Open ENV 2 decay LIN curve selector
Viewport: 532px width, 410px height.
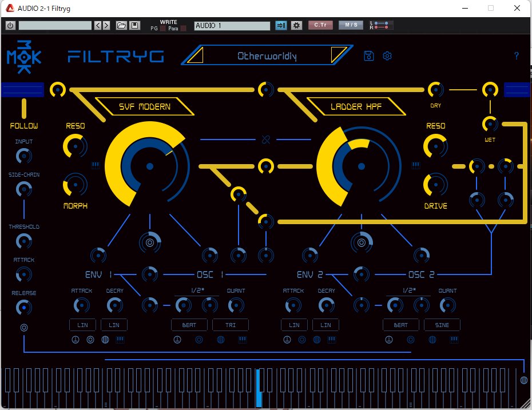[325, 325]
